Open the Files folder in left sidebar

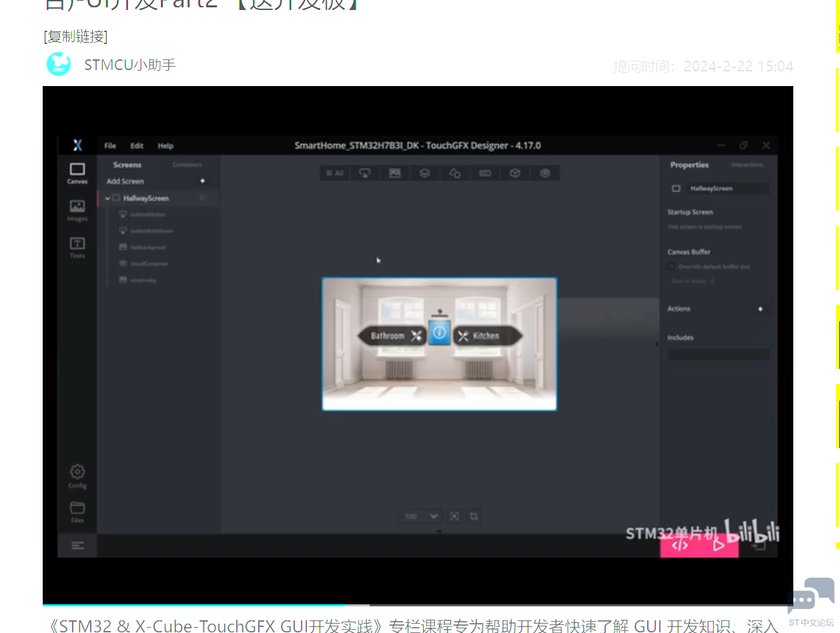[x=77, y=512]
